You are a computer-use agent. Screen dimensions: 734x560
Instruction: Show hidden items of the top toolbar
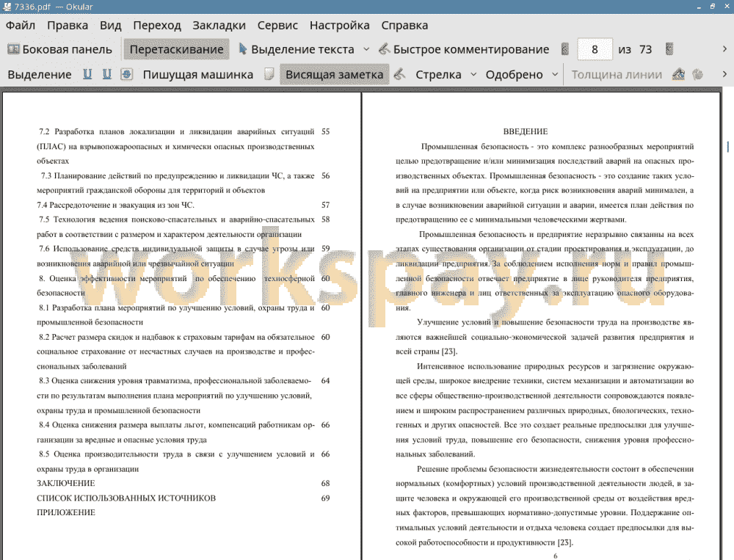pos(724,49)
